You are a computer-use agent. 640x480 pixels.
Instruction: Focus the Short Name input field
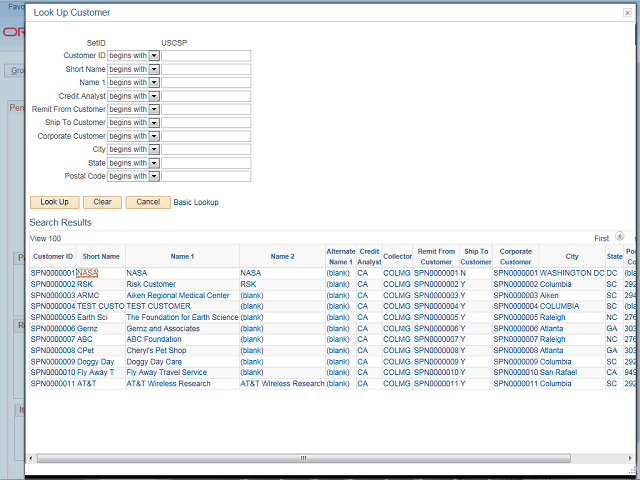coord(206,69)
